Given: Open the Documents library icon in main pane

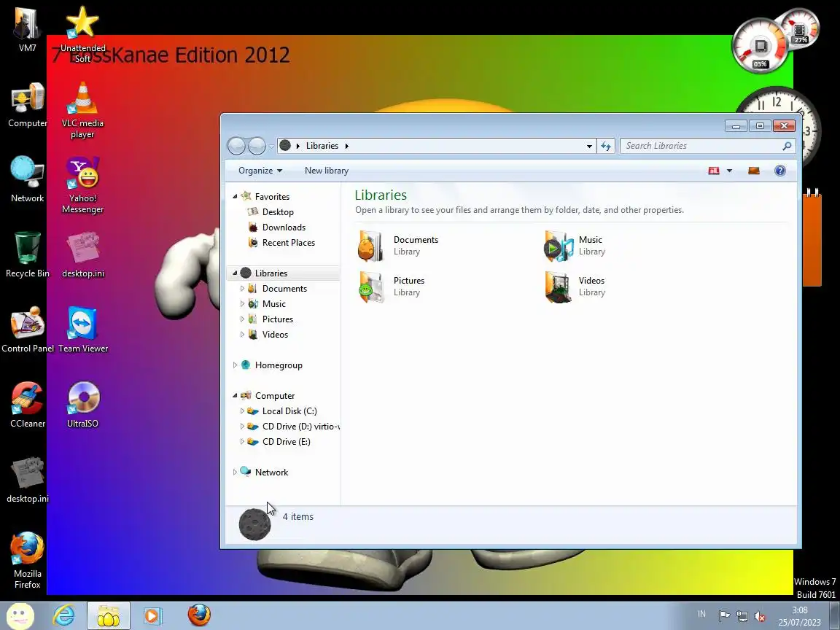Looking at the screenshot, I should pyautogui.click(x=370, y=246).
